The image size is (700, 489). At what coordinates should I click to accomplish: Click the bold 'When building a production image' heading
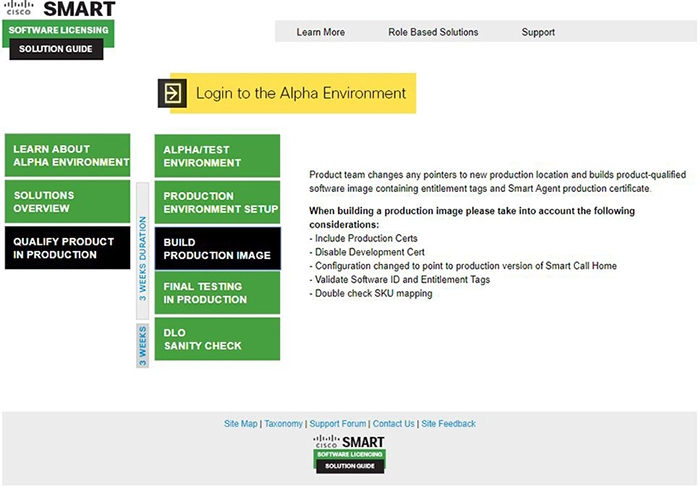472,217
